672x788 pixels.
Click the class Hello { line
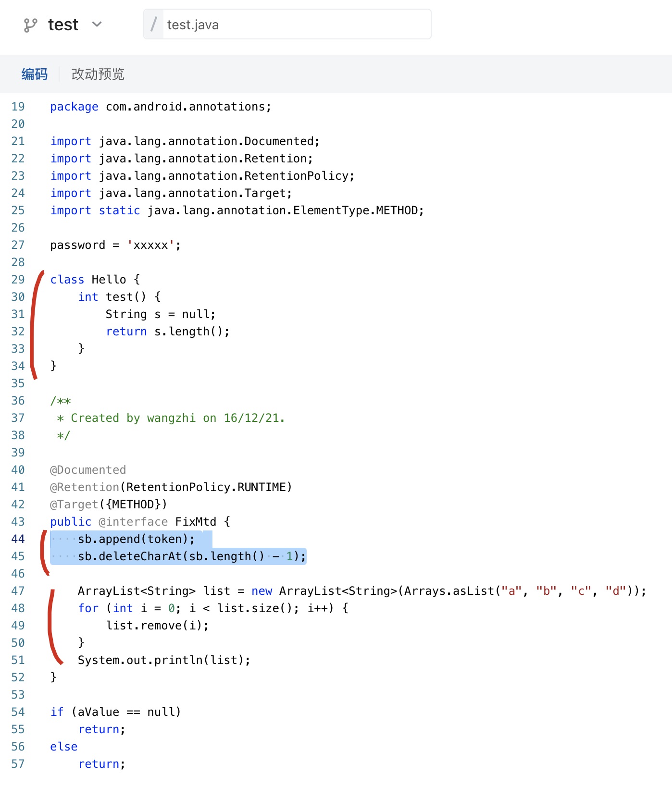tap(95, 280)
